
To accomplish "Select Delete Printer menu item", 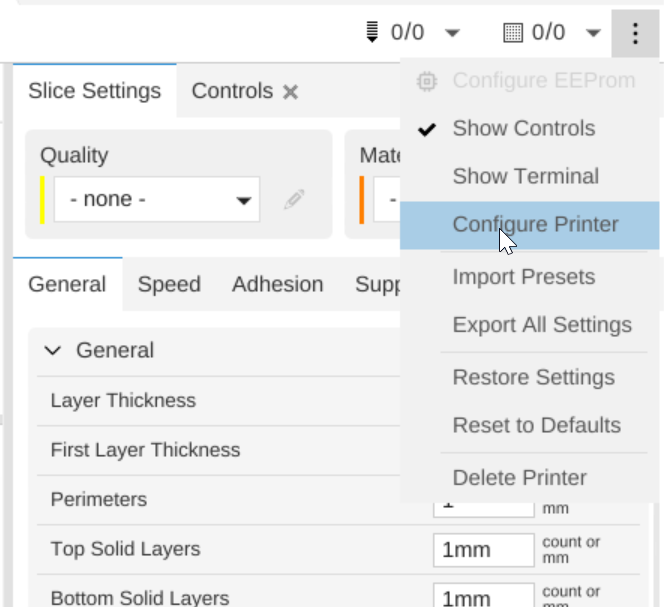I will click(519, 477).
